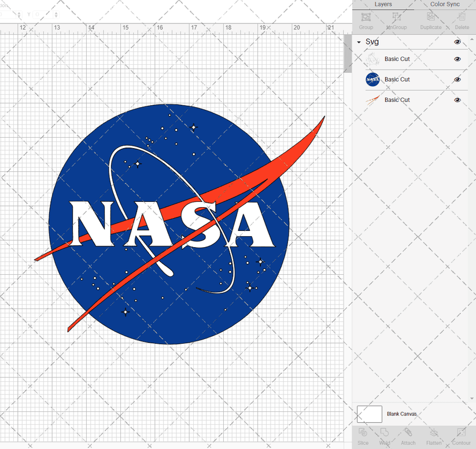Increase the X position with the stepper arrow
476x449 pixels.
tap(19, 13)
